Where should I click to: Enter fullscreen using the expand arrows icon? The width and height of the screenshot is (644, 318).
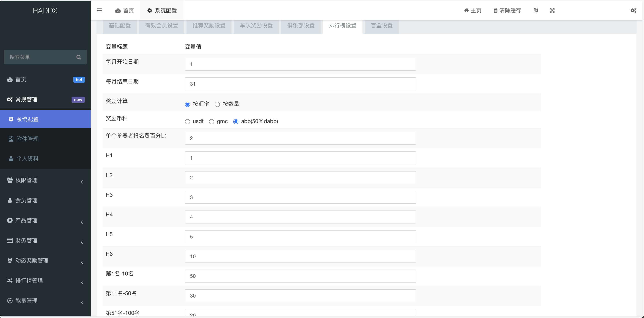tap(552, 10)
